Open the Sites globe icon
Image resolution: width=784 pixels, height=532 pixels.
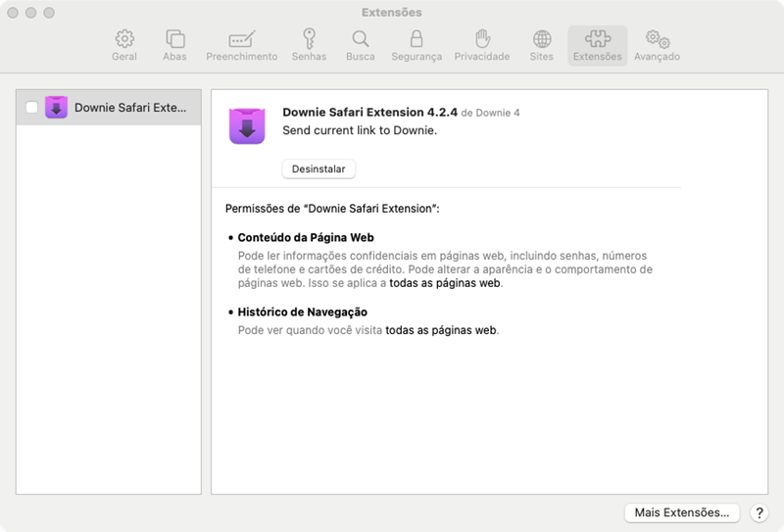point(542,39)
